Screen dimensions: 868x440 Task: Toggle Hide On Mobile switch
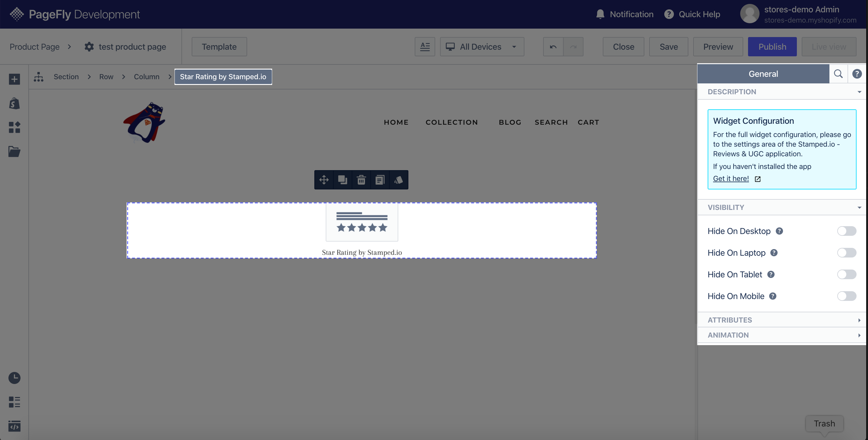846,296
